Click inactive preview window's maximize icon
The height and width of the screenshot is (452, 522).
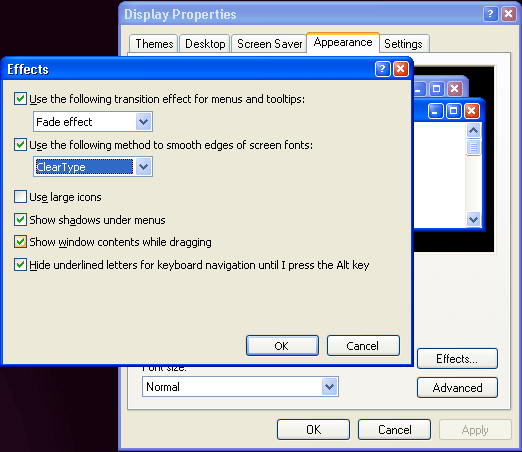436,89
